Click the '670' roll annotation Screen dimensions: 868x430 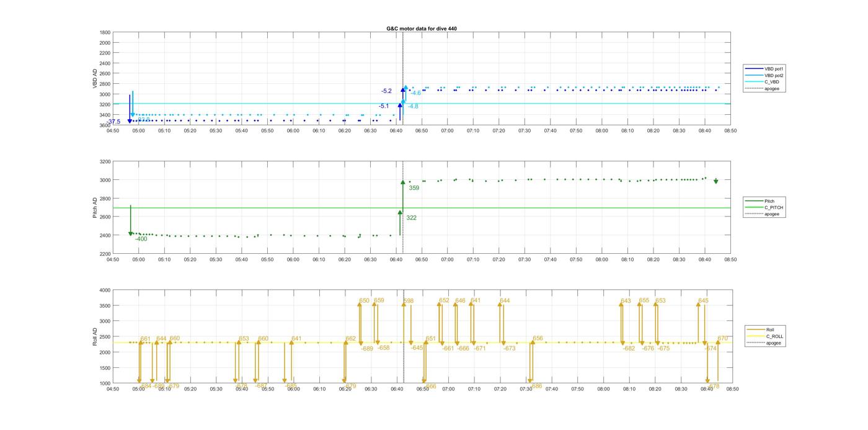pos(723,339)
